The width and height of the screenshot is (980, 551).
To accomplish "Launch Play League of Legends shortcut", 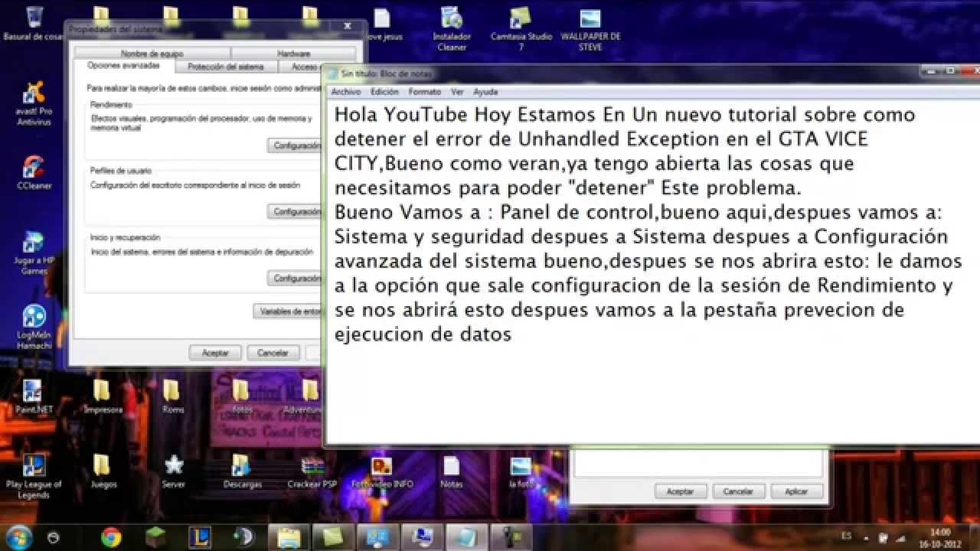I will (33, 476).
